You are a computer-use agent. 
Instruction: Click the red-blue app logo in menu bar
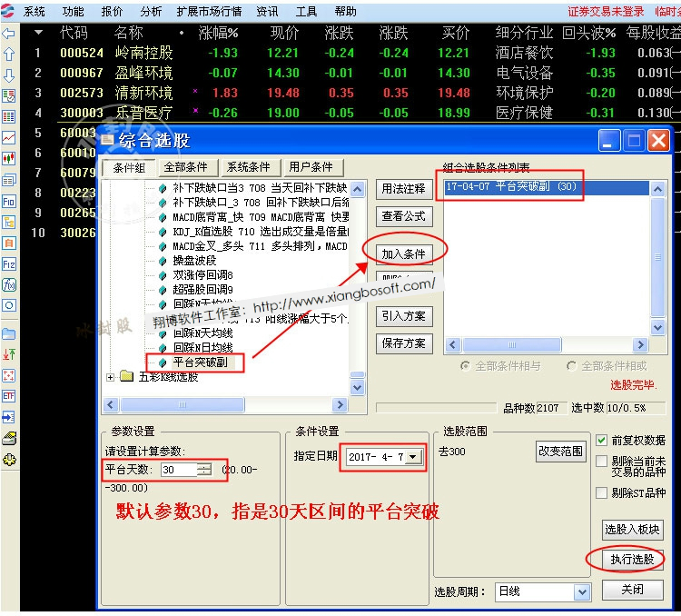pyautogui.click(x=7, y=10)
